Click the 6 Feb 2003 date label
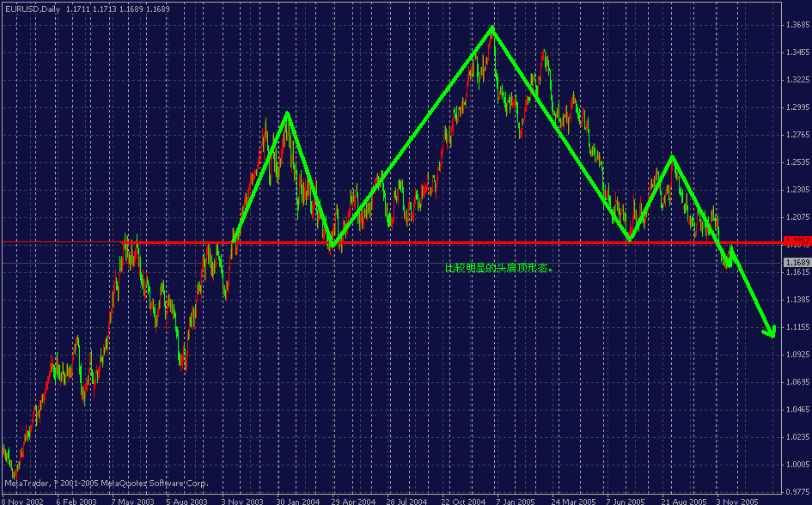Viewport: 812px width, 505px height. [76, 502]
